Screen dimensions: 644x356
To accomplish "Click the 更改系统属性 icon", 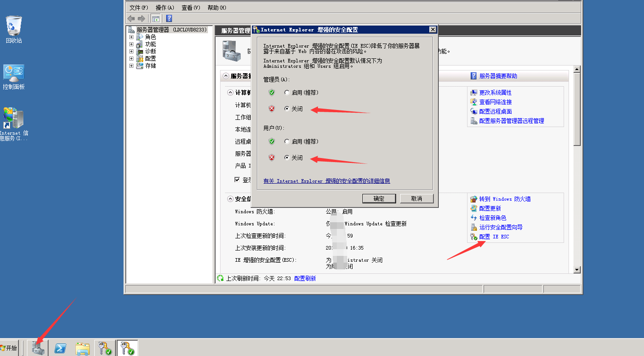I will point(473,92).
